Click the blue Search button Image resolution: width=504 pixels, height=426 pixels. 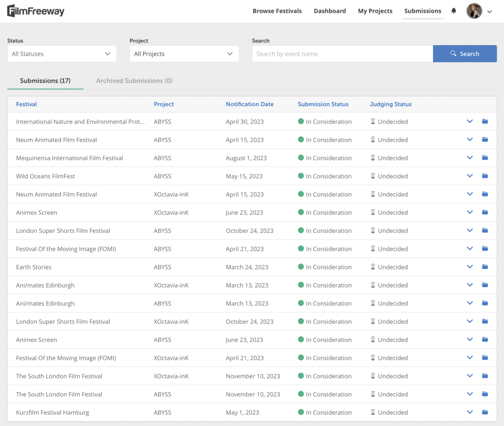click(x=465, y=54)
